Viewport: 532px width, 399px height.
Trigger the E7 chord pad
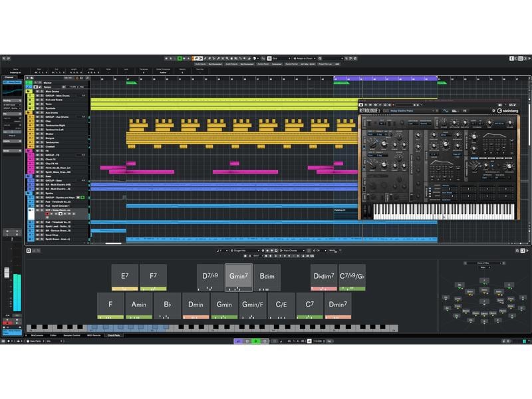[x=125, y=277]
